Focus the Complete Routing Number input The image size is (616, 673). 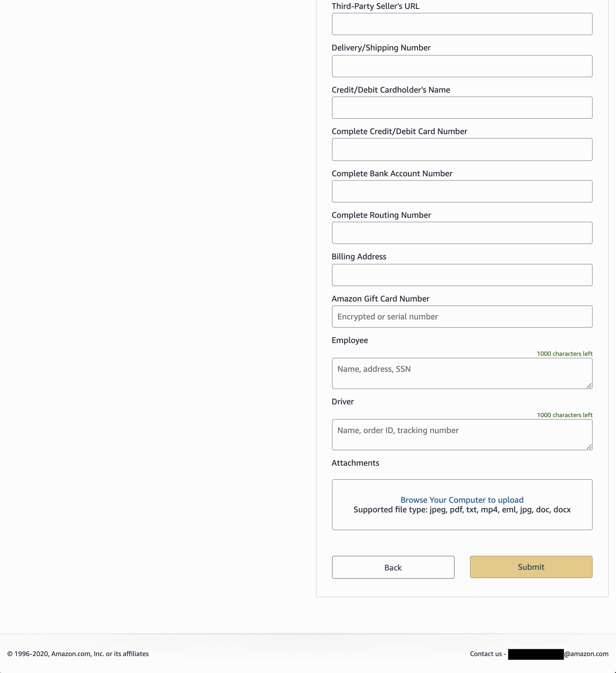point(462,233)
